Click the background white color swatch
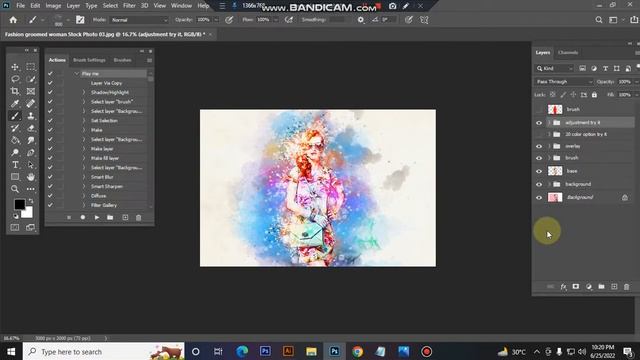The image size is (640, 360). pos(27,212)
